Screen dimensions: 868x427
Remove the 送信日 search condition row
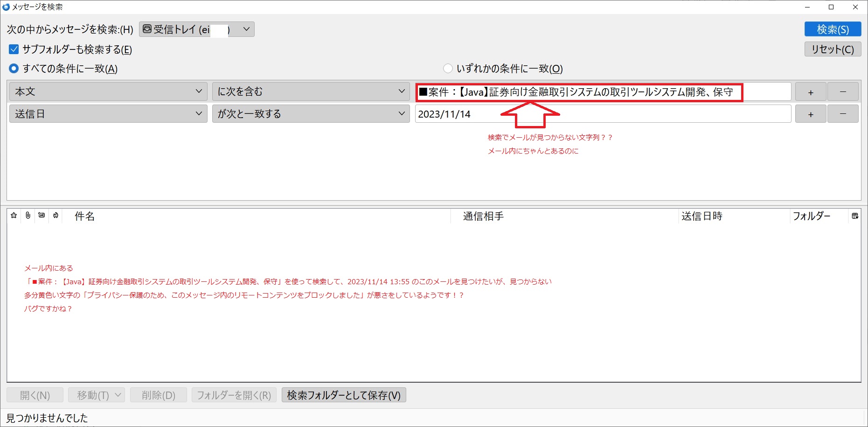[x=842, y=114]
